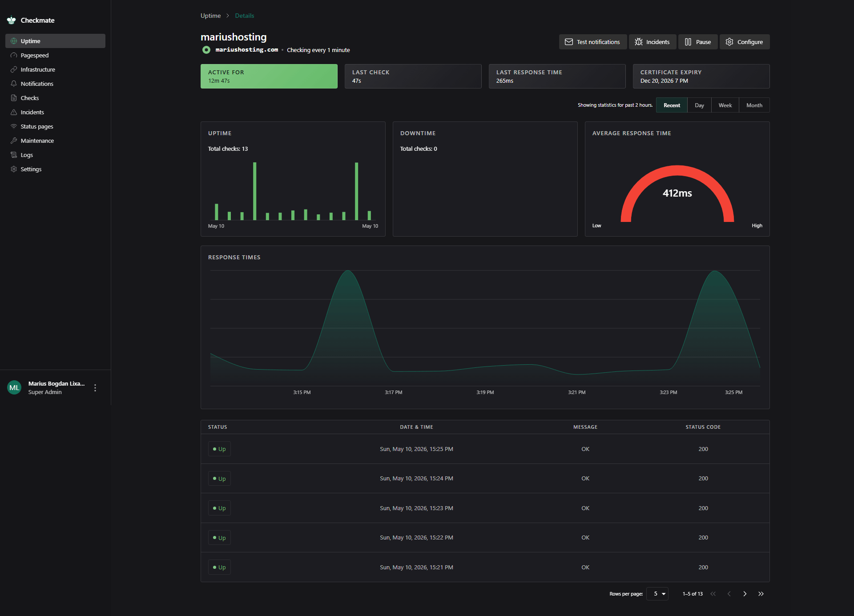Click the Checkmate crown logo icon

point(11,20)
